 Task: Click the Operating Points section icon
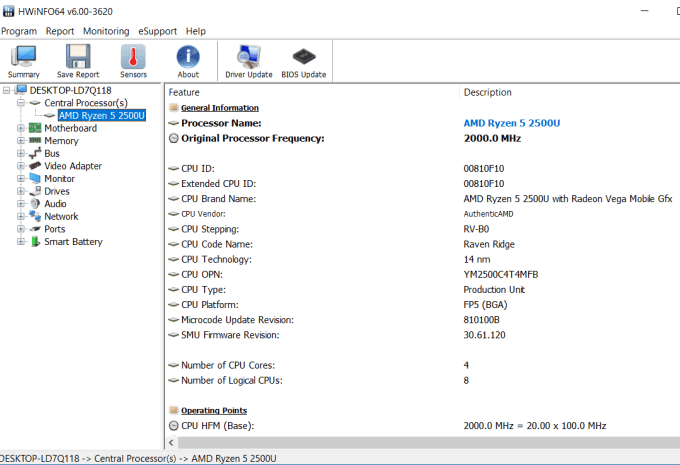pyautogui.click(x=173, y=410)
